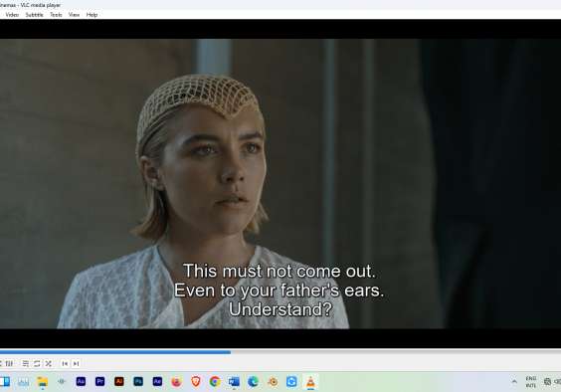Expand the system tray hidden icons chevron
The width and height of the screenshot is (561, 392).
point(514,382)
